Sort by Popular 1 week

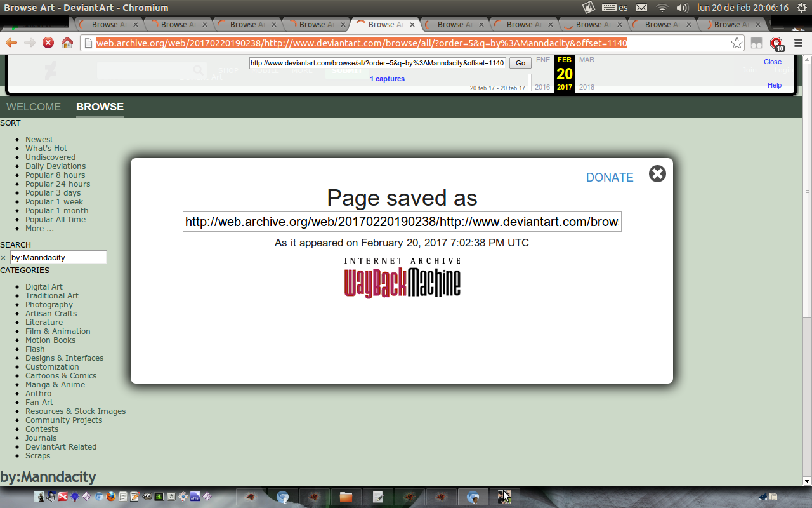point(55,202)
